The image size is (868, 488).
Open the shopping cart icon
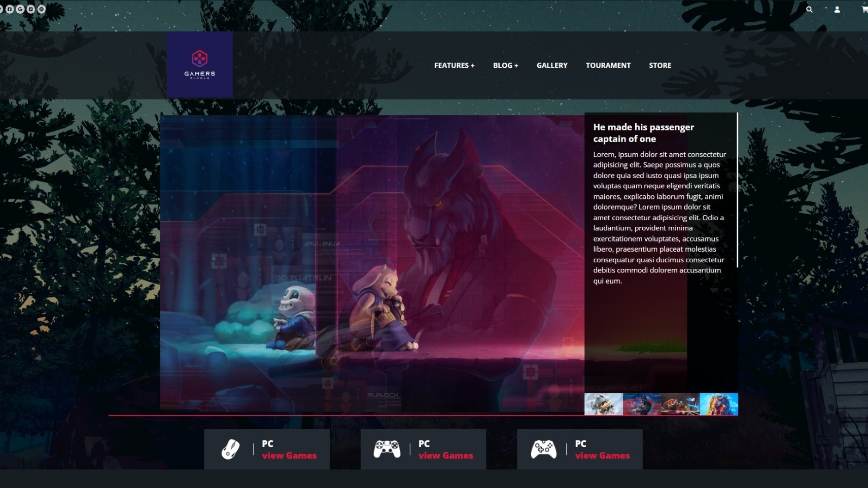click(x=863, y=9)
